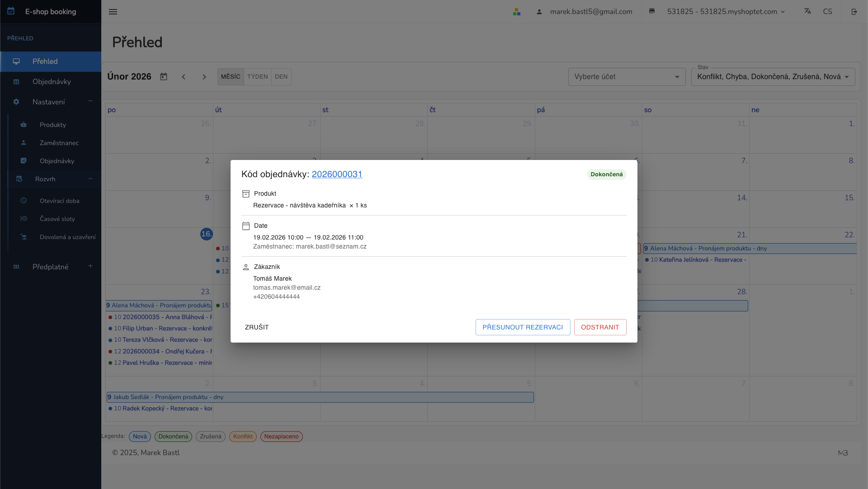Click ODSTRANIT to remove reservation
The height and width of the screenshot is (489, 868).
(600, 327)
